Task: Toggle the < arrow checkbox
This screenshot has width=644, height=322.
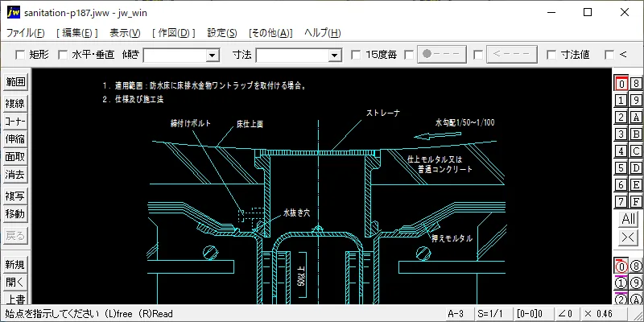Action: [x=610, y=55]
